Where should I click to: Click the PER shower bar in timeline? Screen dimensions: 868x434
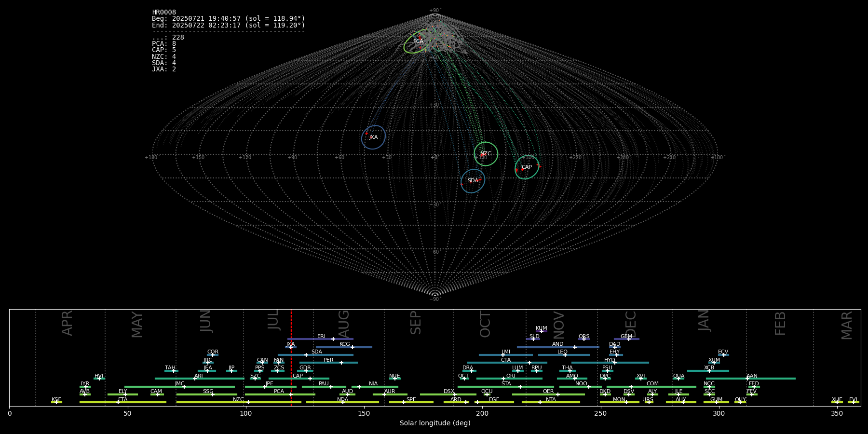[x=328, y=363]
